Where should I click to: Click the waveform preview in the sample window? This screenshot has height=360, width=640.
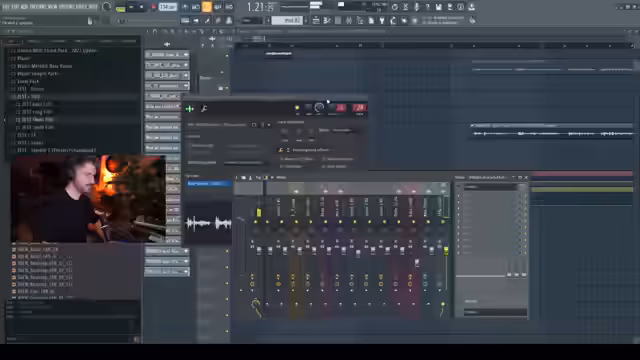[x=209, y=223]
